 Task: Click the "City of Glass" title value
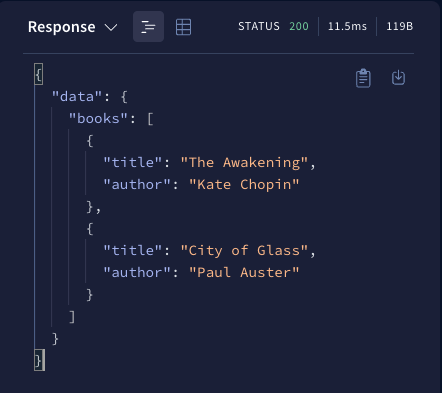[244, 251]
